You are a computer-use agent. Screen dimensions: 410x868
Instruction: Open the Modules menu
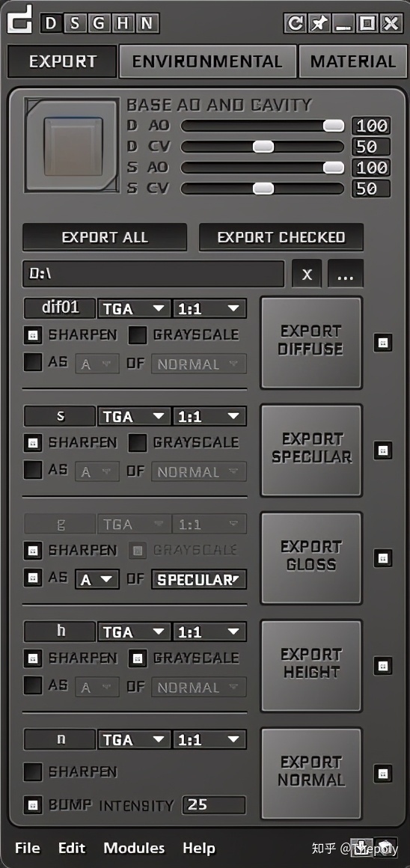coord(134,848)
